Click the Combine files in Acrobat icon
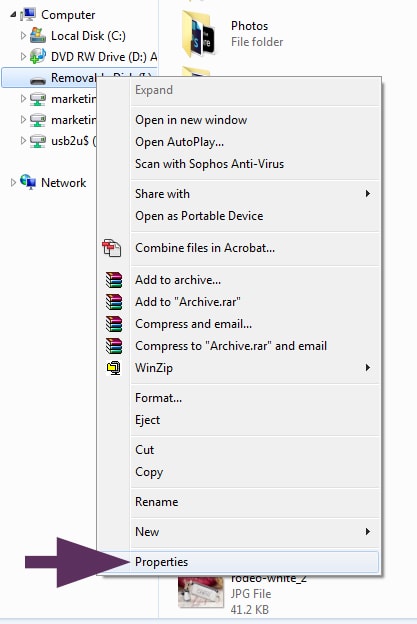The width and height of the screenshot is (417, 624). click(111, 248)
